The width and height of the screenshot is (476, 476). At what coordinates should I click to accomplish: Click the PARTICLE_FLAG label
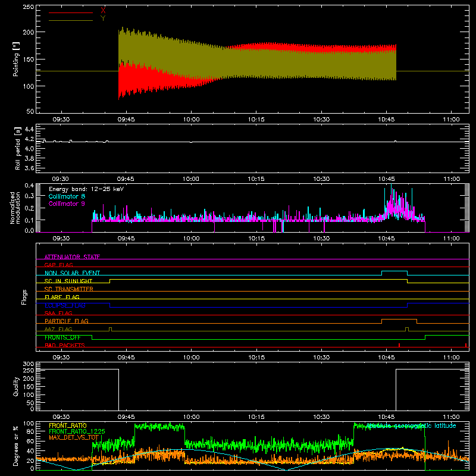click(67, 321)
